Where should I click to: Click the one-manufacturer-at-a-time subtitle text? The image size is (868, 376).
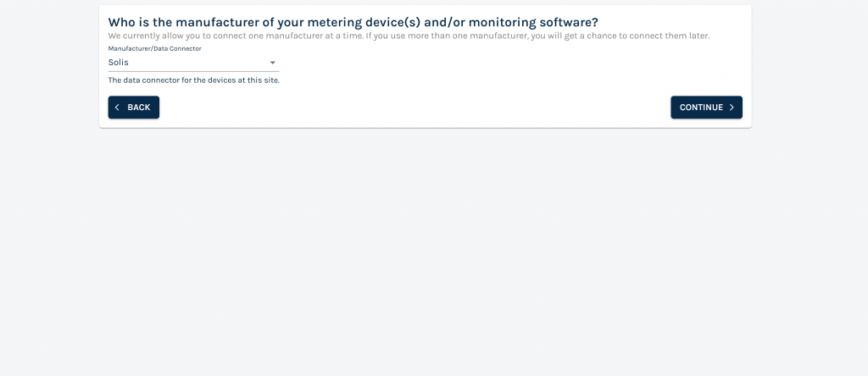tap(409, 36)
